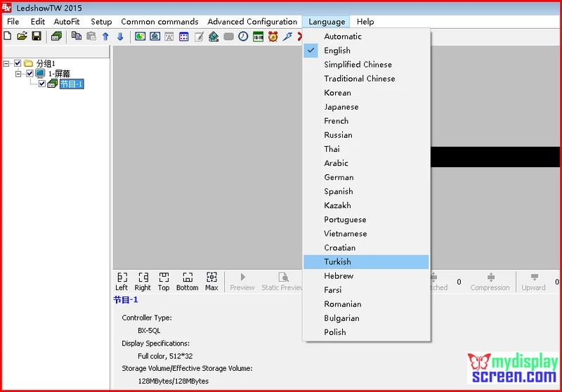The height and width of the screenshot is (392, 562).
Task: Click the Max size button
Action: (x=211, y=282)
